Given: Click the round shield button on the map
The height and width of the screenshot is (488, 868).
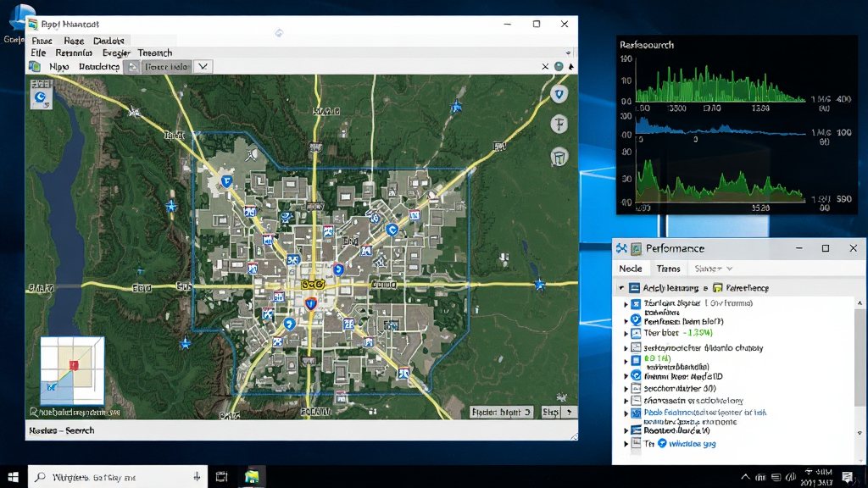Looking at the screenshot, I should (x=559, y=95).
